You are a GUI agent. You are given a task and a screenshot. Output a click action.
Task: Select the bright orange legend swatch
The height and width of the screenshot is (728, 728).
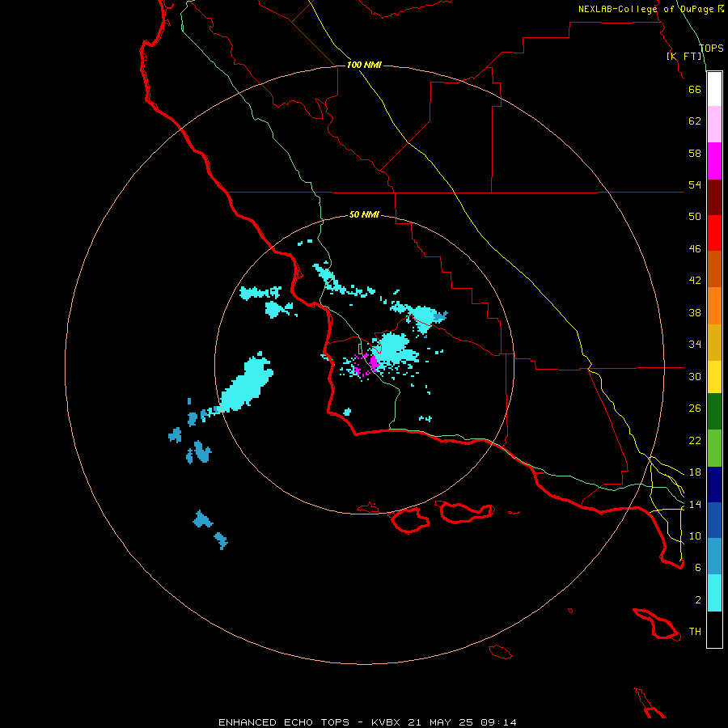[x=714, y=306]
